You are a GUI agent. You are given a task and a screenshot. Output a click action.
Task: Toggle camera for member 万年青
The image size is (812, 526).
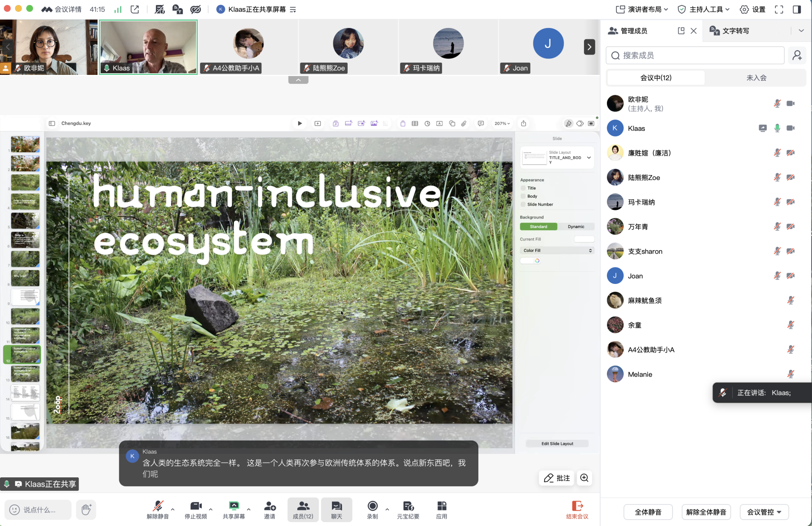coord(790,226)
